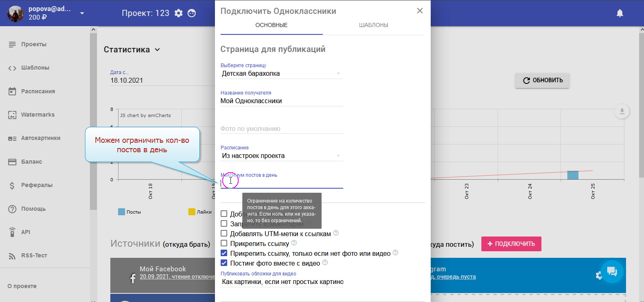Expand the Расписание dropdown
Image resolution: width=644 pixels, height=302 pixels.
[281, 156]
